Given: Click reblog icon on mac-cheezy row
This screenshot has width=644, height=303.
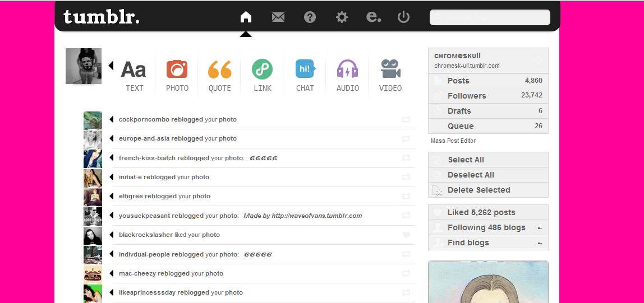Looking at the screenshot, I should (x=406, y=273).
